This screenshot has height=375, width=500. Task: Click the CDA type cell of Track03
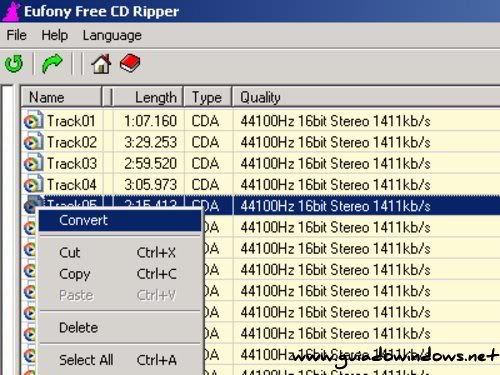(205, 163)
